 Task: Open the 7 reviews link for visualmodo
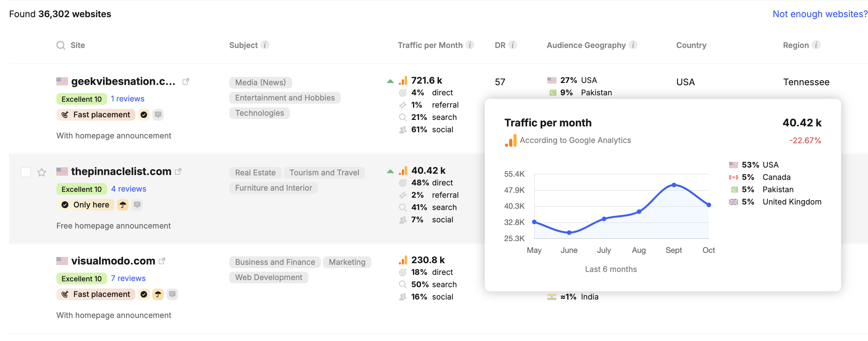point(128,278)
